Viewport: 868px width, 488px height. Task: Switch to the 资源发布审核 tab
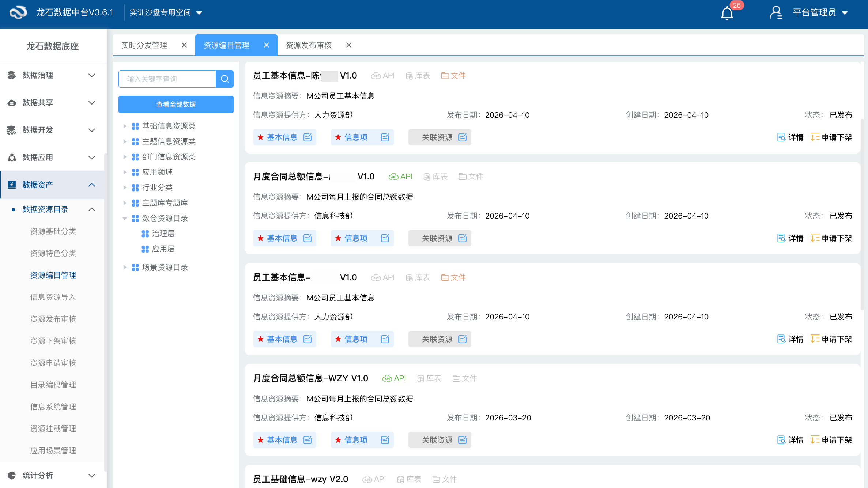[x=309, y=45]
